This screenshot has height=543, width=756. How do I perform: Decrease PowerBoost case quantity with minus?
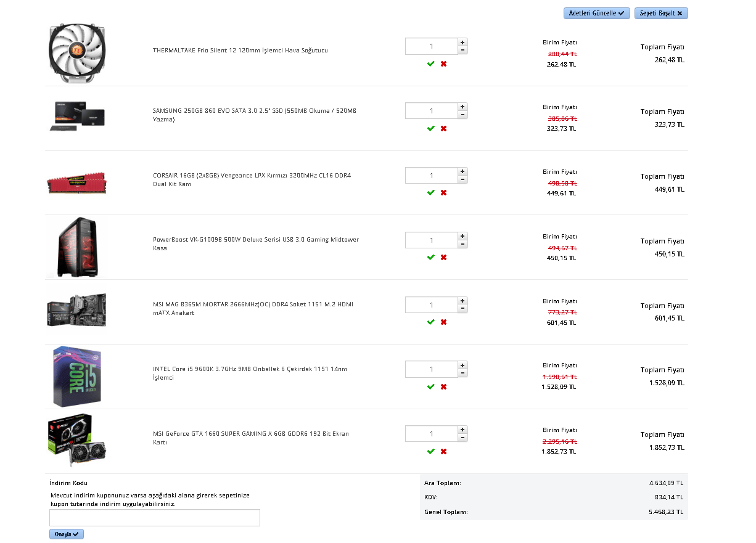[x=463, y=244]
